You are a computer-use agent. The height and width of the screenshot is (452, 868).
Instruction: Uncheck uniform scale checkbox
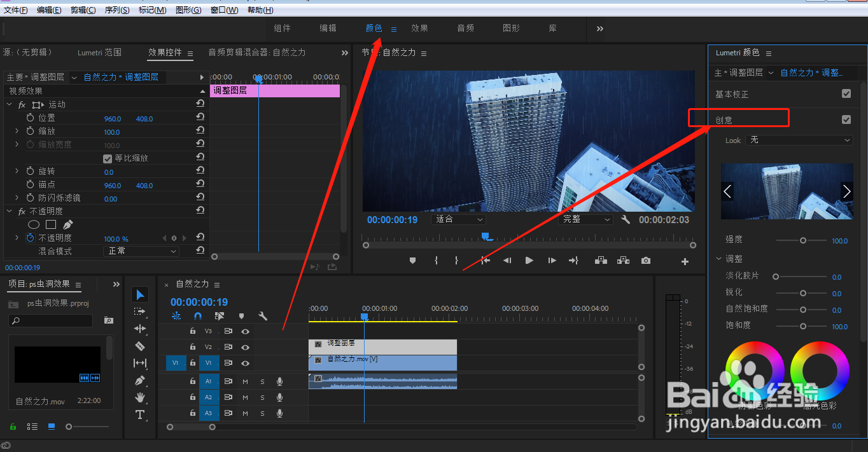108,158
